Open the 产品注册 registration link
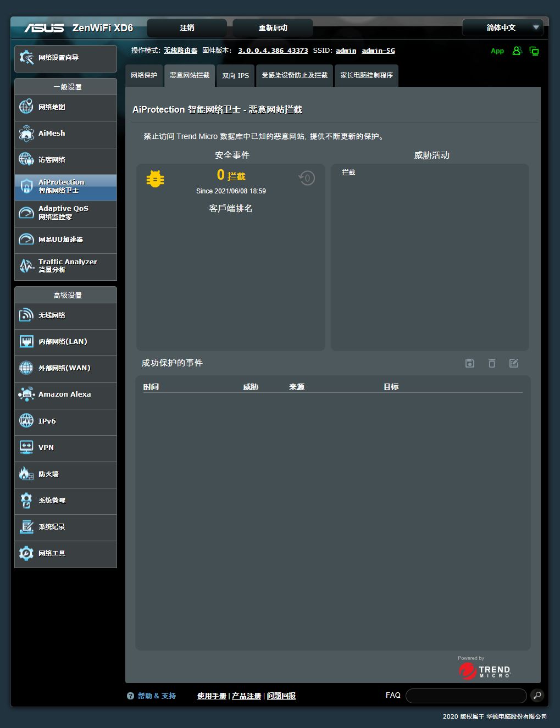 tap(246, 696)
